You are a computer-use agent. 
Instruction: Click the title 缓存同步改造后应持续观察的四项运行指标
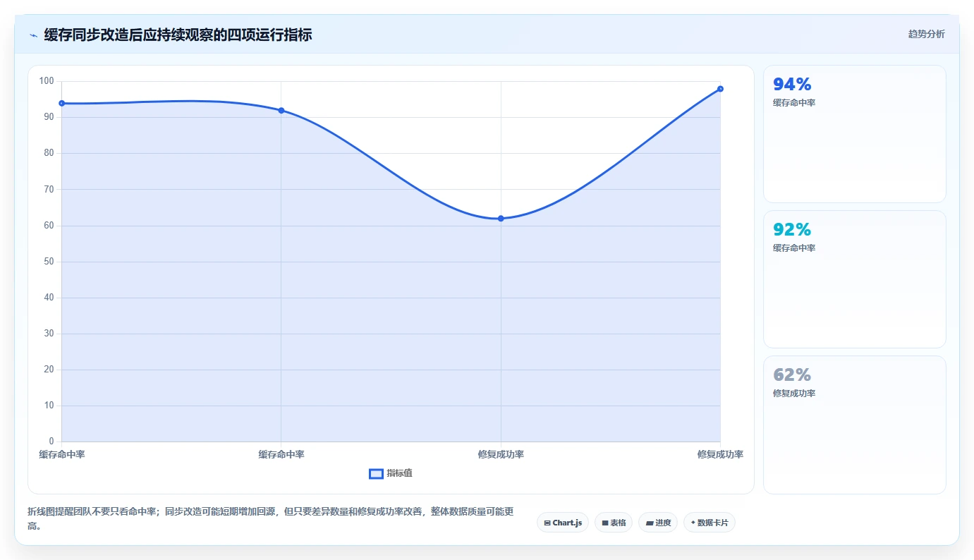point(178,35)
